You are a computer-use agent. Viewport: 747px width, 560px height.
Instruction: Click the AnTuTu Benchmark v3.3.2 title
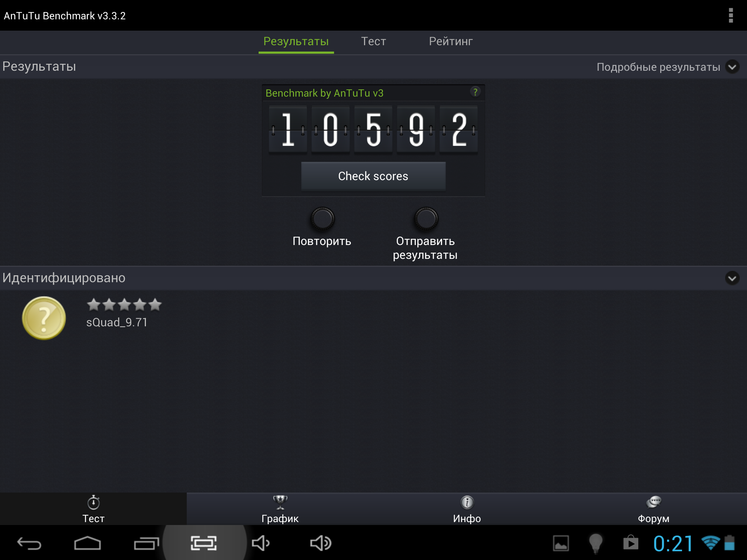65,16
